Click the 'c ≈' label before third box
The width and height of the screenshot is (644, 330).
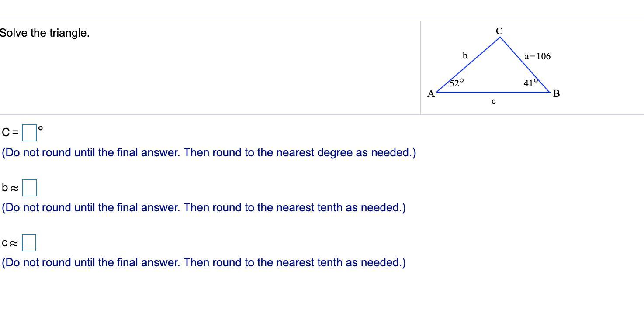[x=10, y=243]
